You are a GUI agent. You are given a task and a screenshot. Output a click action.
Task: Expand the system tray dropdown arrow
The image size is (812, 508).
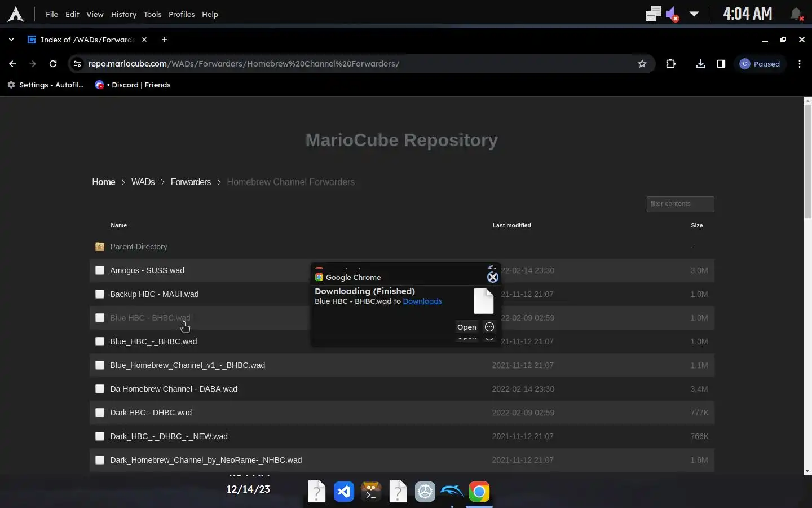tap(694, 14)
